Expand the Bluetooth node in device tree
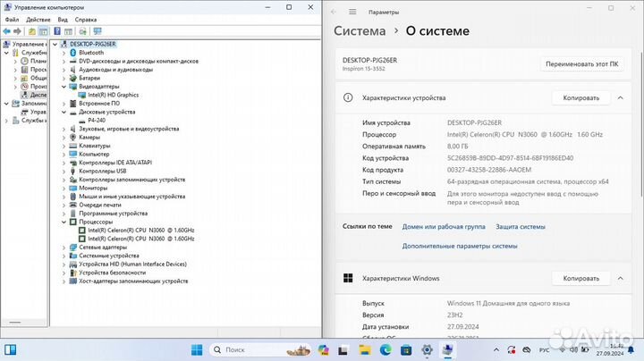Screen dimensions: 644x361 [64, 53]
